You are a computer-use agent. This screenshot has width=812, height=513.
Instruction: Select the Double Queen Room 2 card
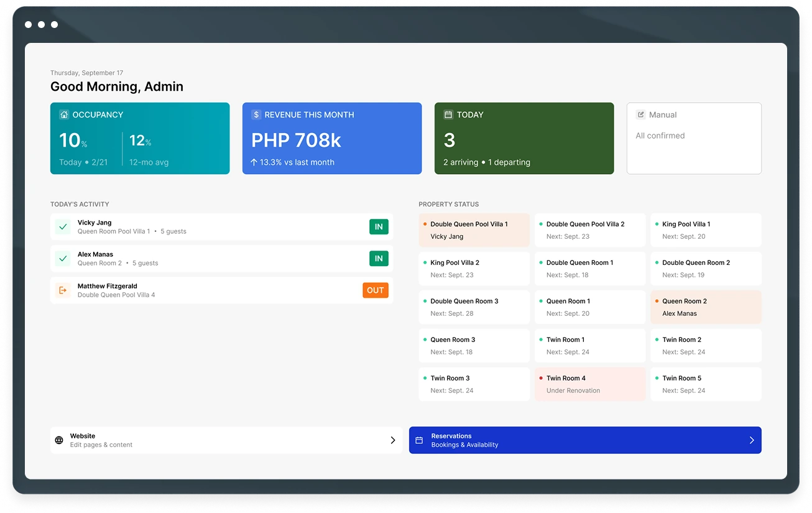(x=706, y=269)
